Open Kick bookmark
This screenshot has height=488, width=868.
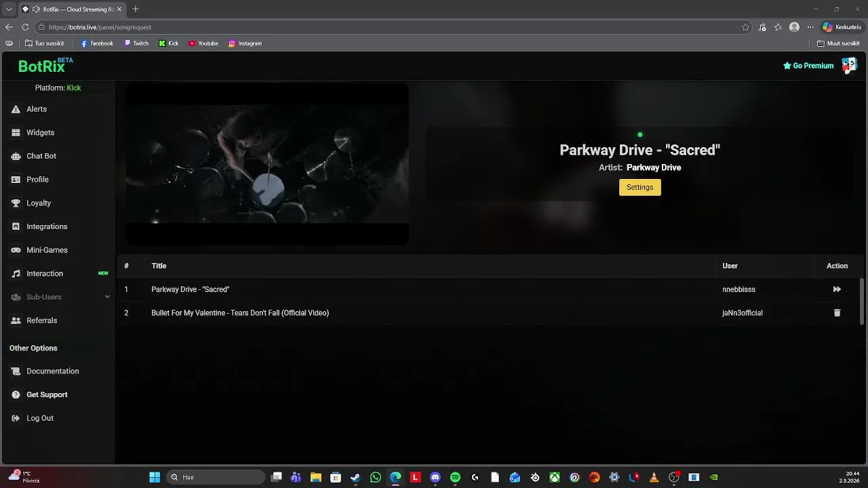point(169,43)
